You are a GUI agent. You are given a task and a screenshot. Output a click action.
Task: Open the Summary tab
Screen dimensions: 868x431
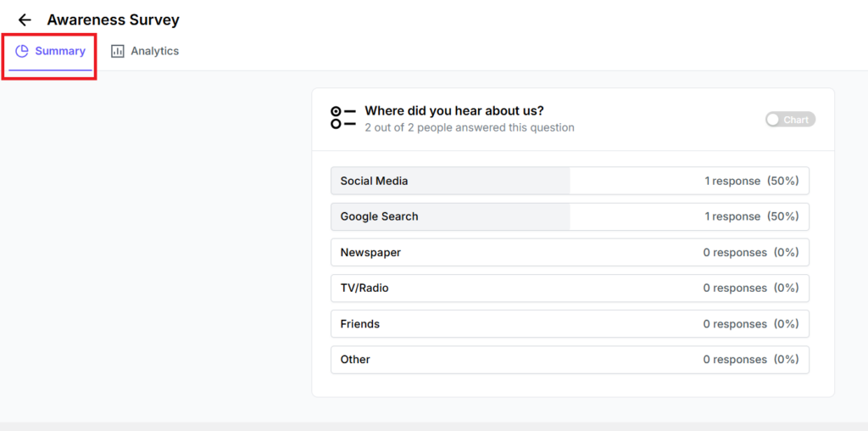(51, 52)
